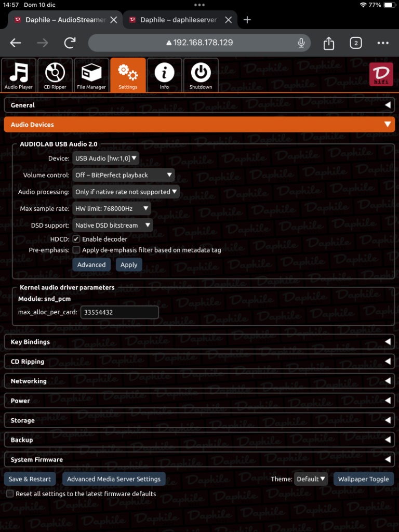Screen dimensions: 399x532
Task: Expand the Key Bindings section
Action: [199, 342]
